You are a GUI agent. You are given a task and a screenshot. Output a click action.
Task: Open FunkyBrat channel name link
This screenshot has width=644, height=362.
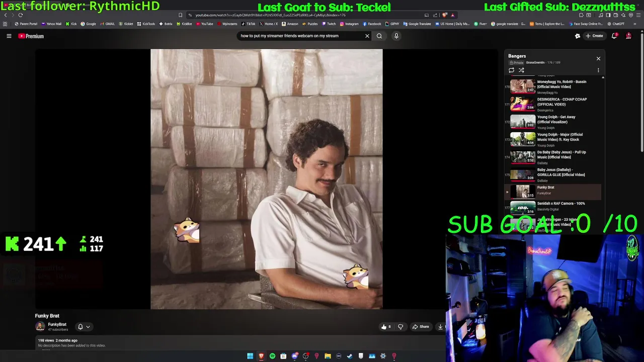point(57,325)
